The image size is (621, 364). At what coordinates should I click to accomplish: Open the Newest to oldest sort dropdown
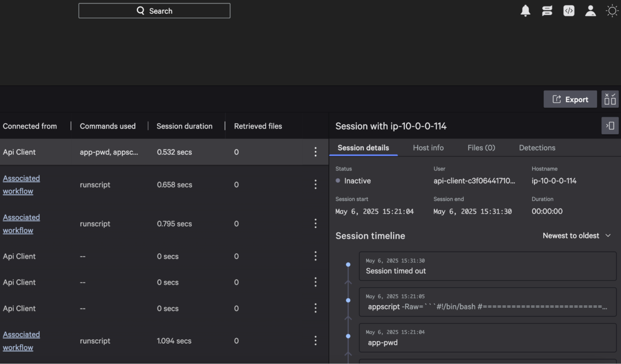[x=577, y=236]
